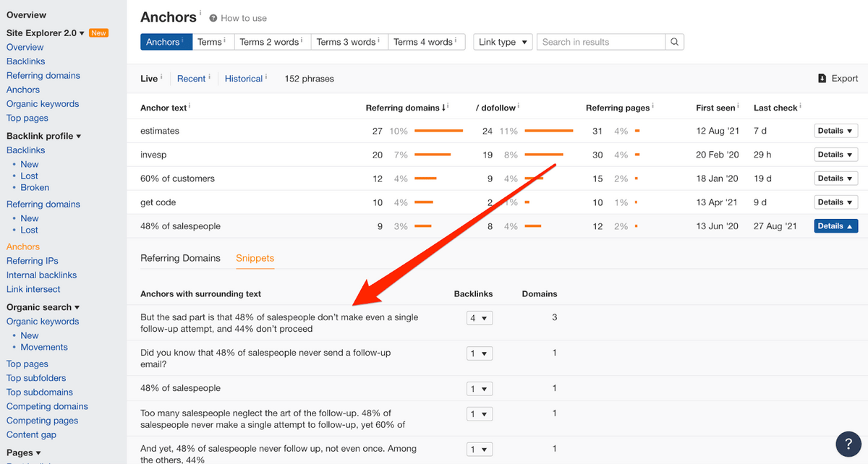Collapse Details for 48% of salespeople
Image resolution: width=868 pixels, height=464 pixels.
[835, 226]
